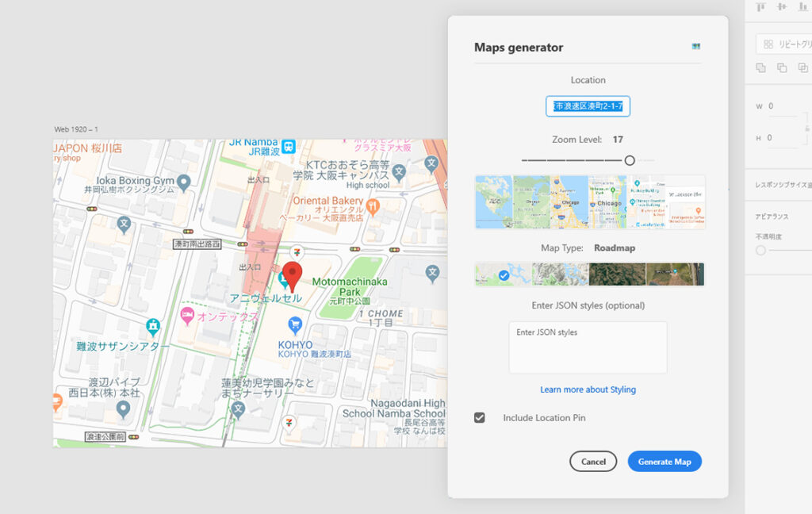This screenshot has height=514, width=812.
Task: Click the align middle vertical icon
Action: 781,6
